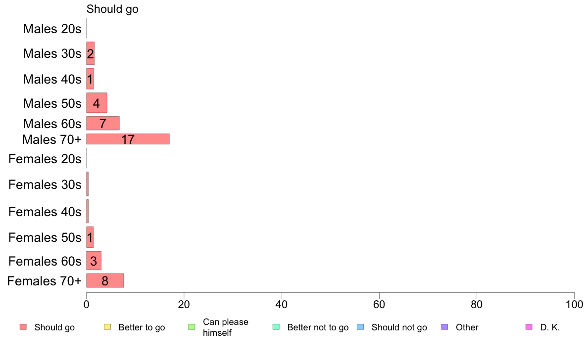Click the green Can please himself swatch
This screenshot has height=364, width=588.
click(x=192, y=327)
